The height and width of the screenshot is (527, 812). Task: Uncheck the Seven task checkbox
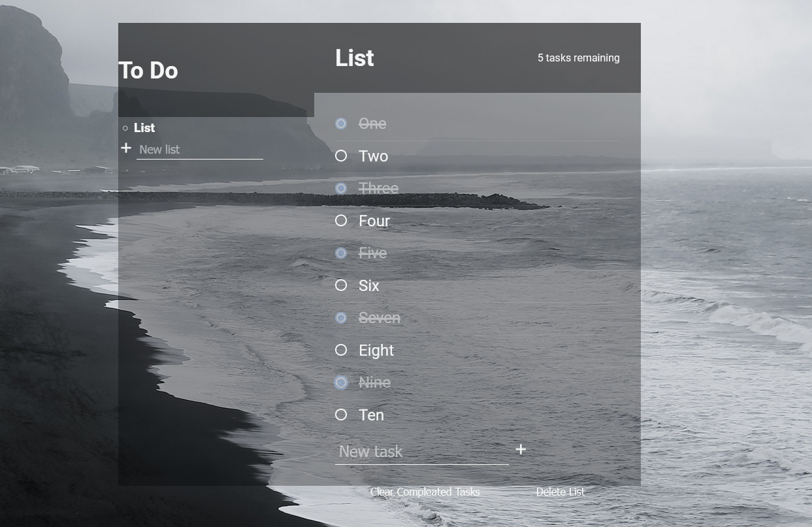[x=341, y=318]
